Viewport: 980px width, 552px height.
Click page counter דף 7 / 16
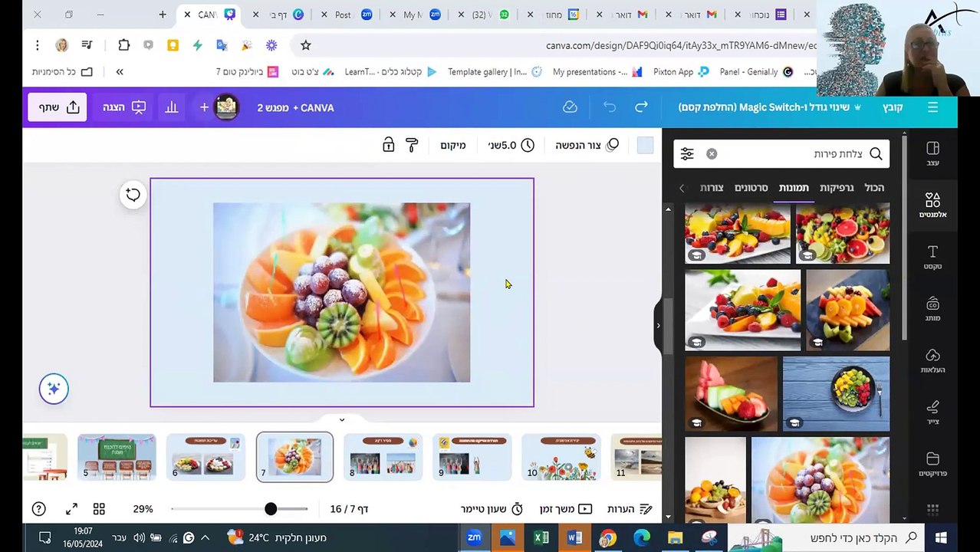point(350,509)
